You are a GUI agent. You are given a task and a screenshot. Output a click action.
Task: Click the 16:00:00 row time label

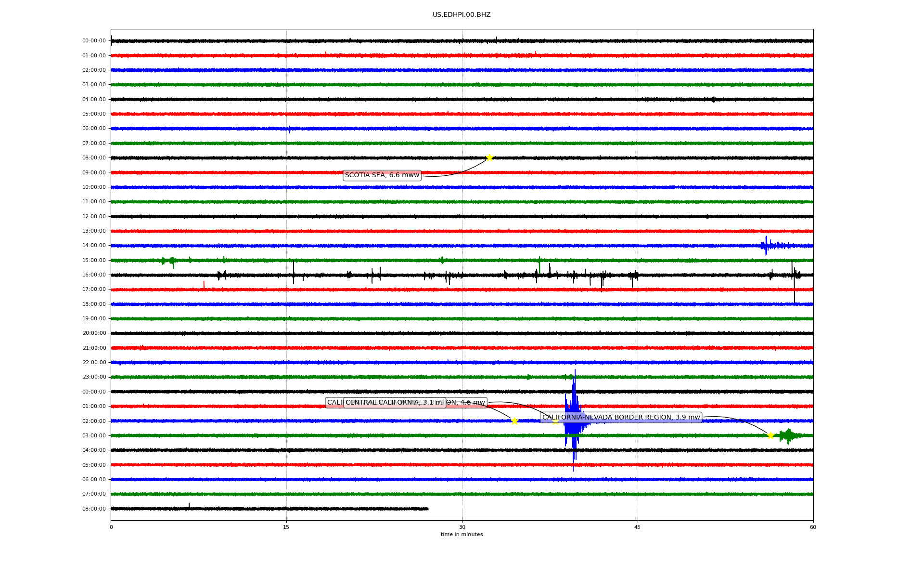[x=94, y=275]
